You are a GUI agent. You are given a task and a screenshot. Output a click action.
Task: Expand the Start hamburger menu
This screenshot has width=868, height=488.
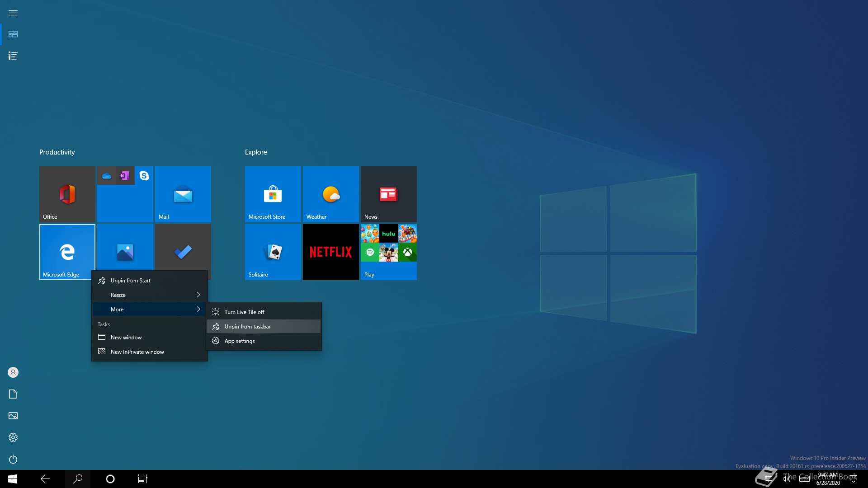click(x=13, y=13)
